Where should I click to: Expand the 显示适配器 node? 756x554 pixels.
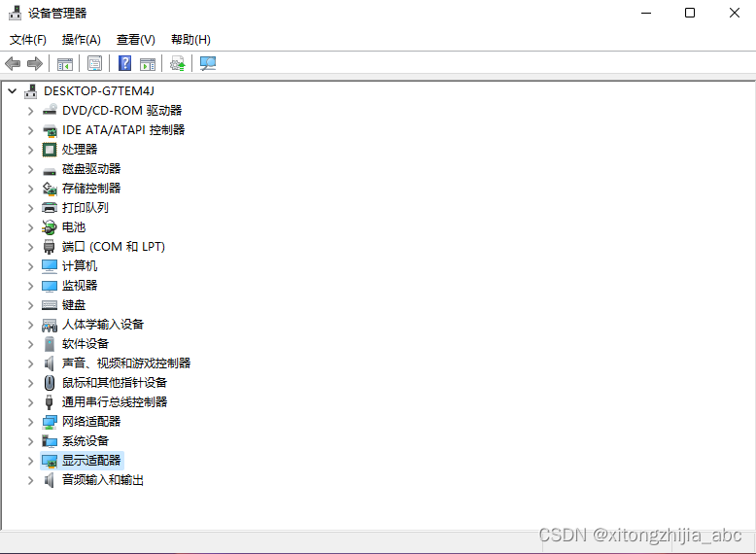point(31,461)
